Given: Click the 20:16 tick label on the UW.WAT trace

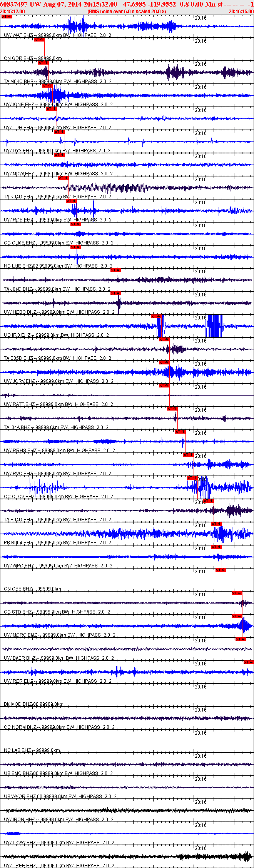Looking at the screenshot, I should coord(201,18).
